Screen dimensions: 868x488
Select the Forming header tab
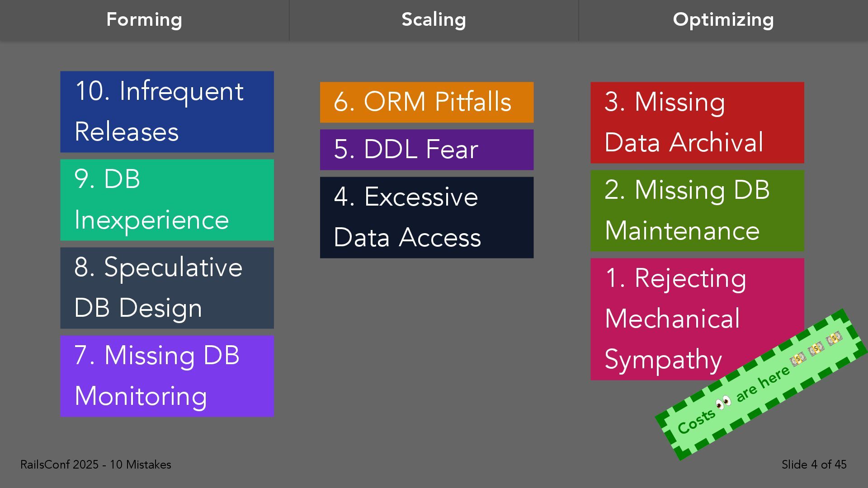coord(144,20)
